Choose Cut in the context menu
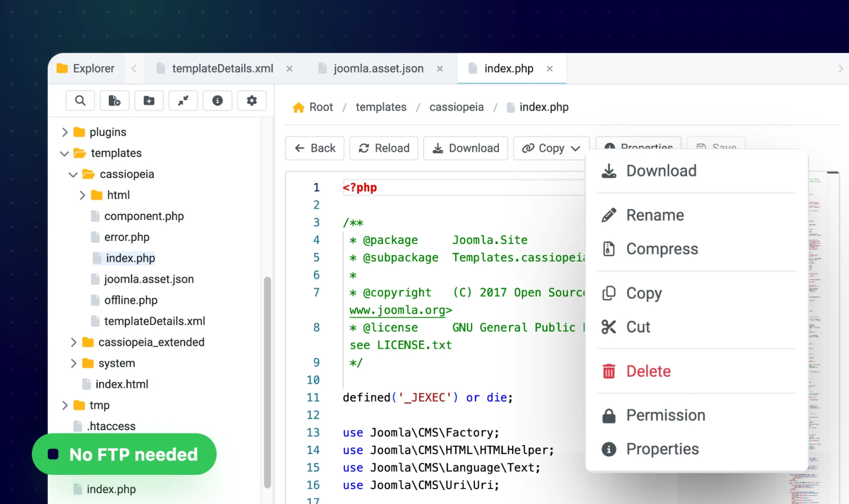849x504 pixels. click(x=697, y=327)
